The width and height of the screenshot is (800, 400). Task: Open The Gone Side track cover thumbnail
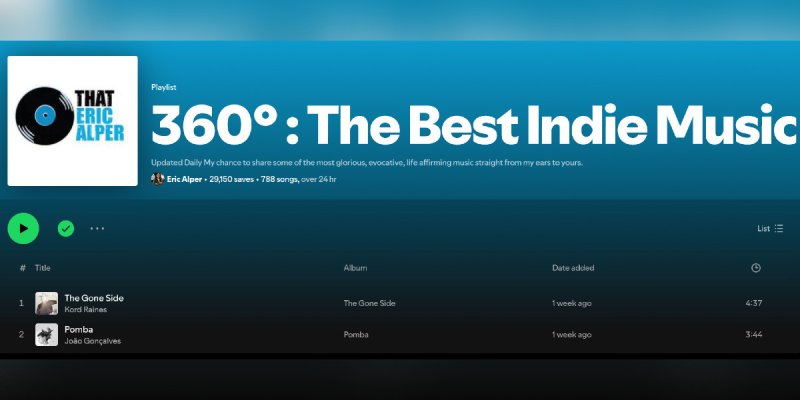(46, 303)
